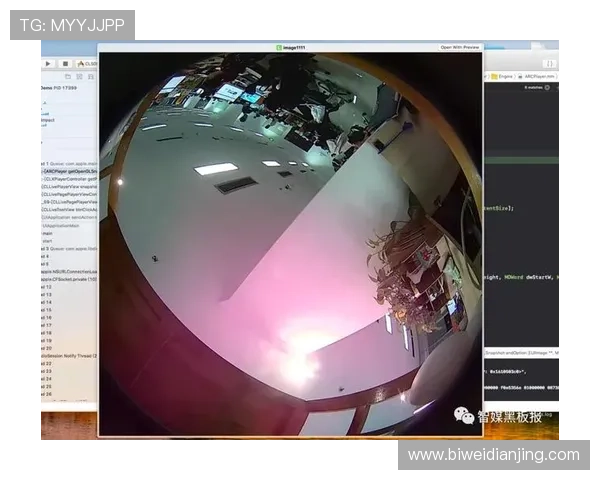Screen dimensions: 600x480
Task: Select UIApplication sendAction stack frame
Action: tap(70, 217)
